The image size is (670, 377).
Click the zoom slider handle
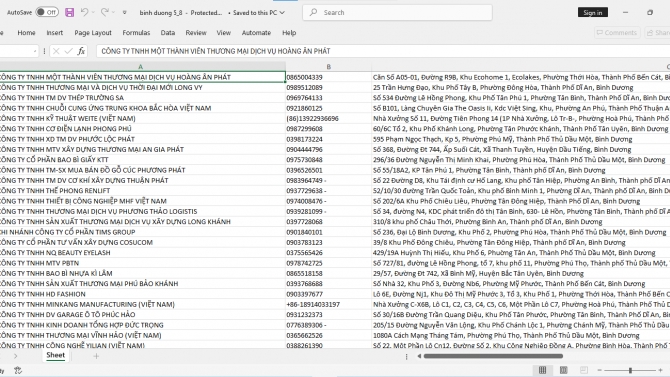(x=630, y=370)
